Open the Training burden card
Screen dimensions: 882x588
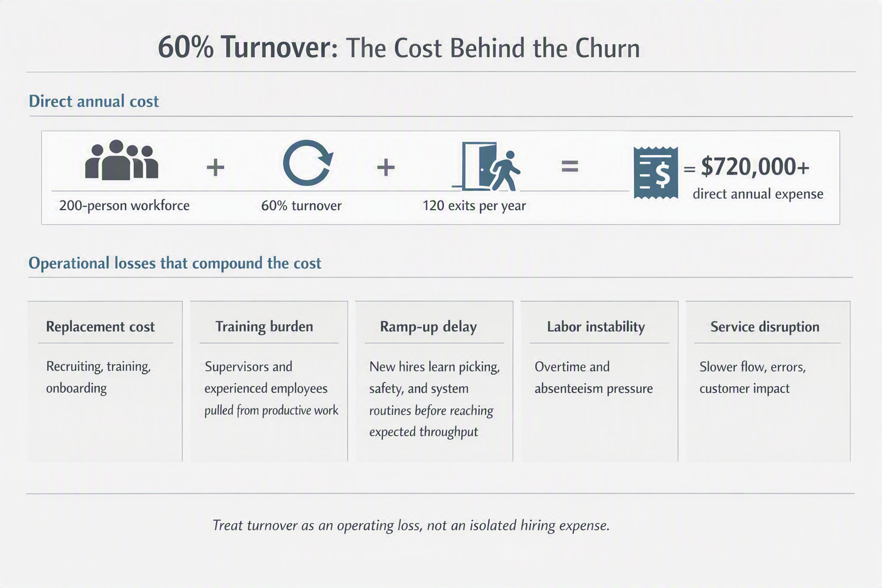[x=269, y=381]
